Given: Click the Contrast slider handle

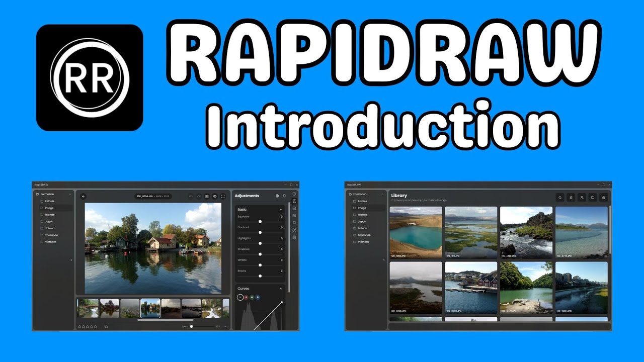Looking at the screenshot, I should click(x=260, y=232).
